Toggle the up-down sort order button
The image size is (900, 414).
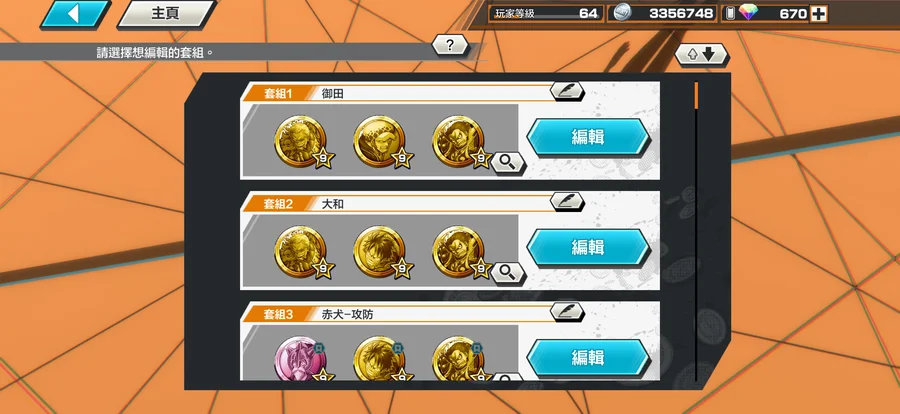pyautogui.click(x=701, y=55)
